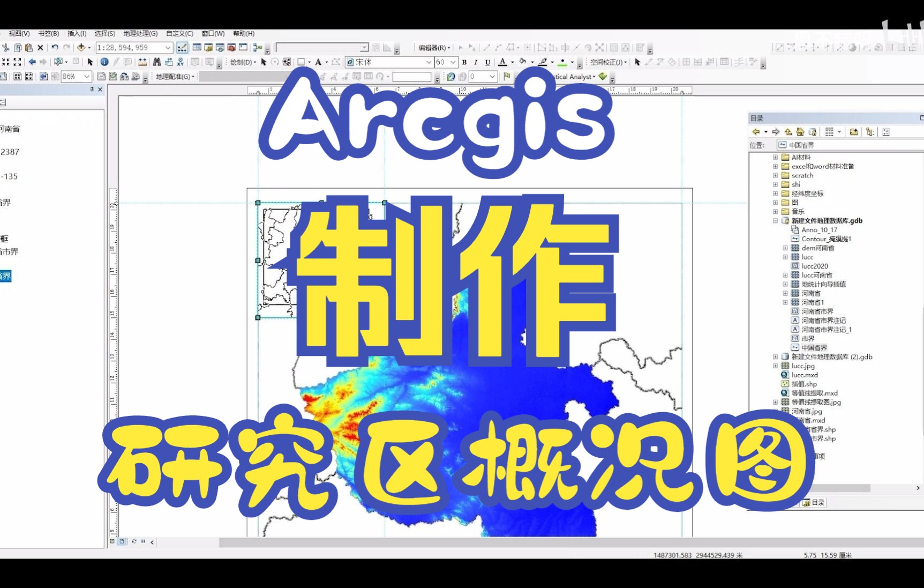Viewport: 924px width, 588px height.
Task: Click the Fixed Zoom Out icon
Action: [17, 62]
